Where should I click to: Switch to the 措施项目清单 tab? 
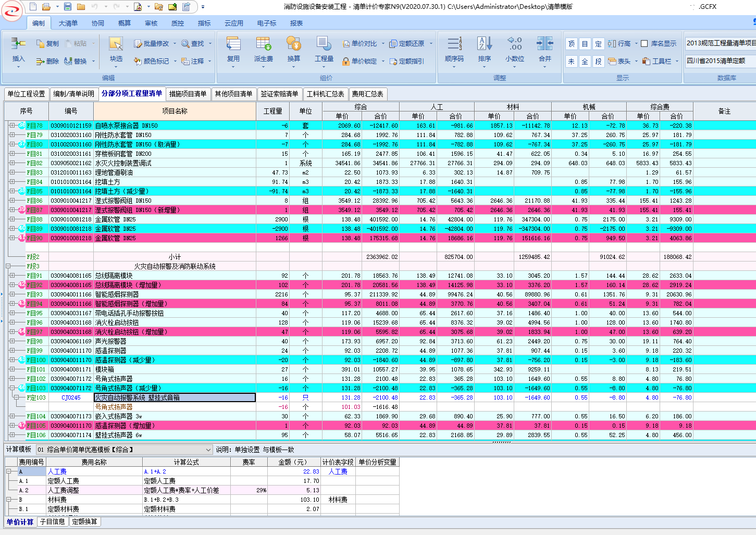pyautogui.click(x=188, y=94)
